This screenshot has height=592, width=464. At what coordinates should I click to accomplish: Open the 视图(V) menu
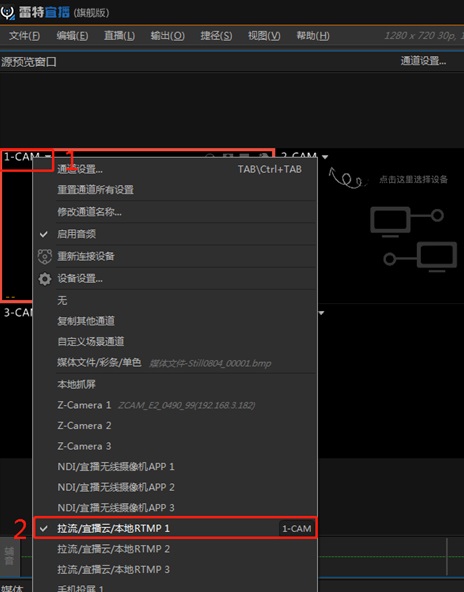pos(264,35)
